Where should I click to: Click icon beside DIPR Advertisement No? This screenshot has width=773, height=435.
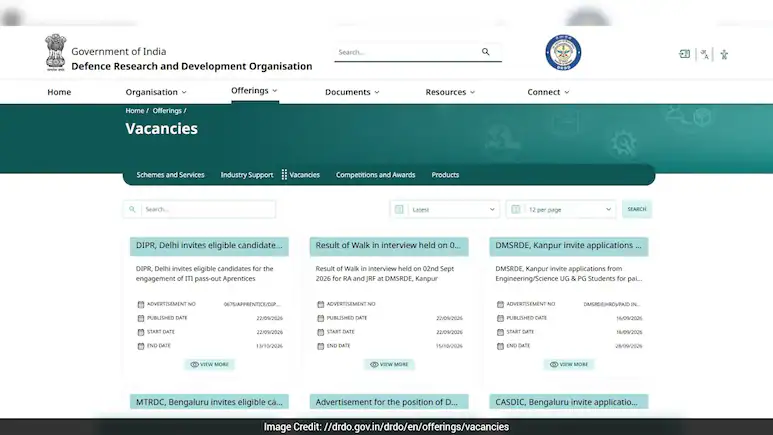(x=141, y=304)
